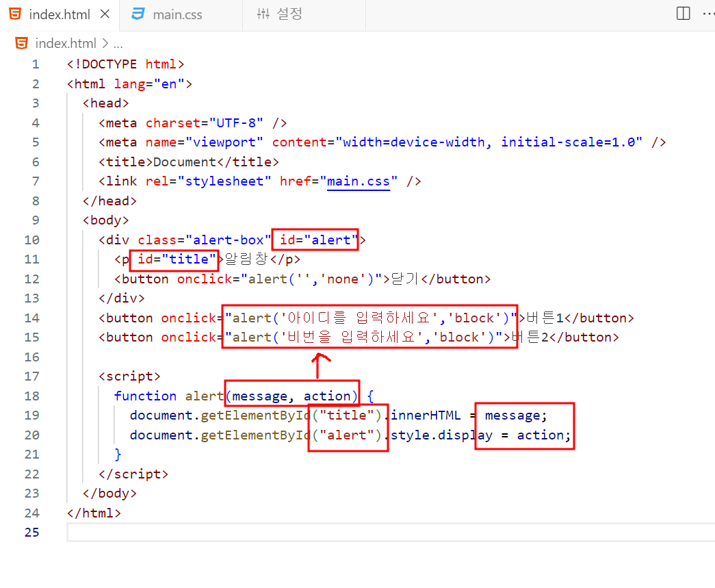Click the <script> opening tag
The image size is (715, 588).
tap(129, 376)
